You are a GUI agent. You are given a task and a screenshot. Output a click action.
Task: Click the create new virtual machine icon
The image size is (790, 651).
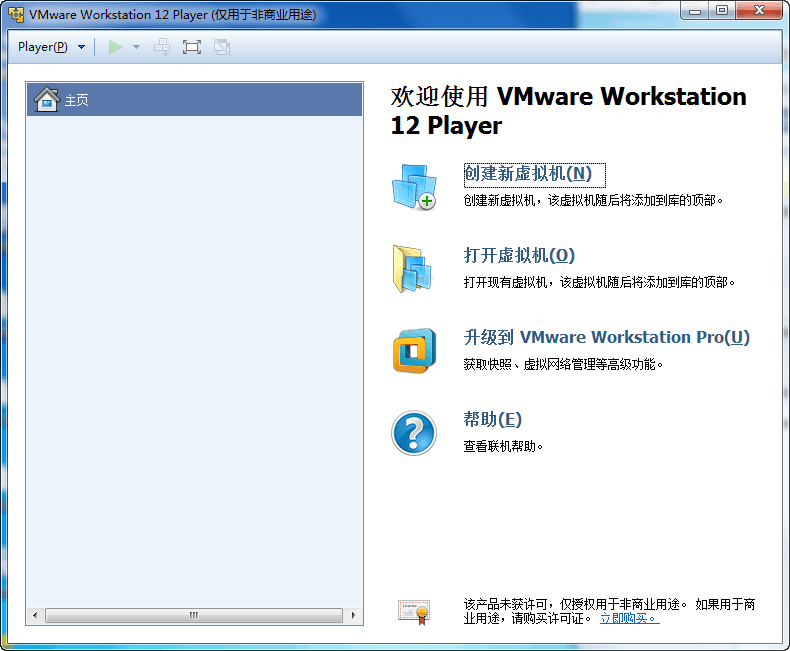[x=414, y=186]
